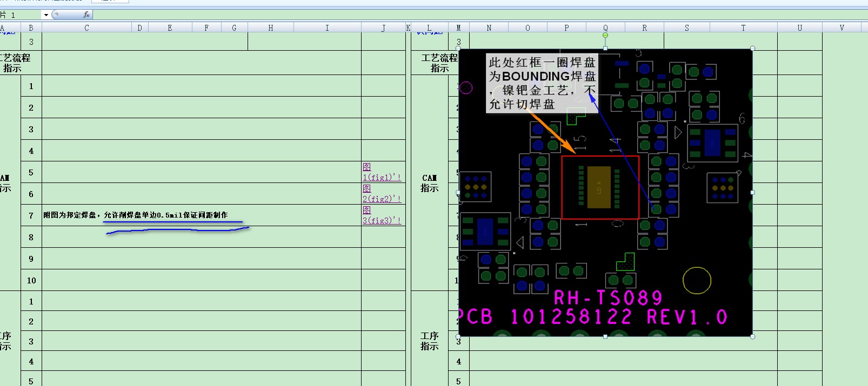Click the RH-TS089 label on the PCB image
Viewport: 868px width, 386px height.
608,297
